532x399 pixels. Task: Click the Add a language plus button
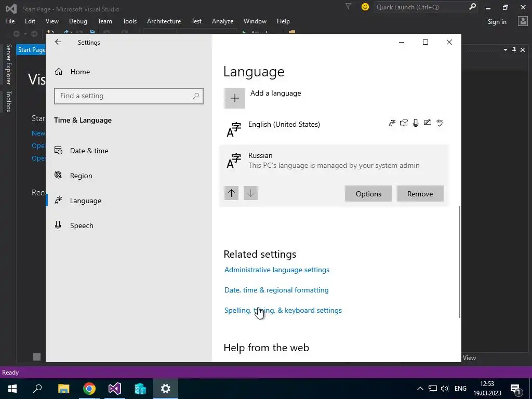pos(234,98)
